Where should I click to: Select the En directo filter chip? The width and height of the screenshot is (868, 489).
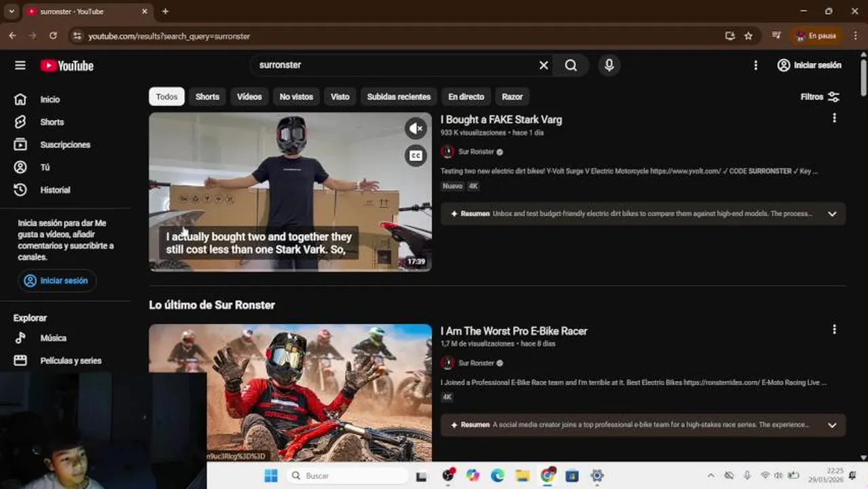coord(466,96)
